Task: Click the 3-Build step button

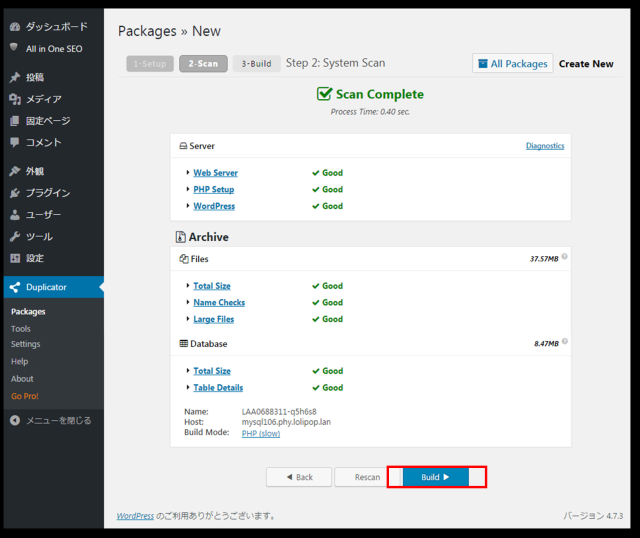Action: 256,64
